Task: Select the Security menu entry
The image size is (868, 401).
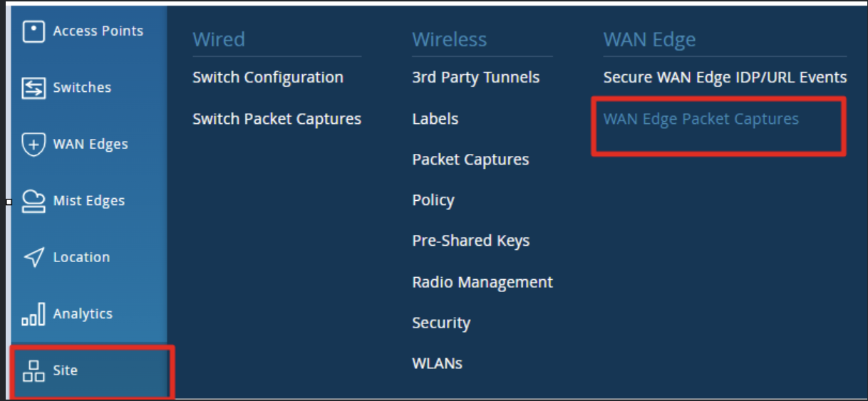Action: [x=441, y=323]
